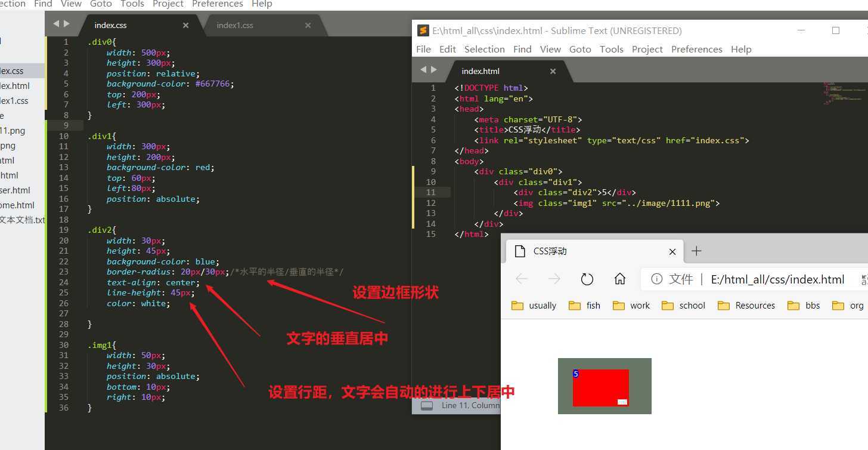Close the index.html tab
The image size is (868, 450).
(553, 71)
